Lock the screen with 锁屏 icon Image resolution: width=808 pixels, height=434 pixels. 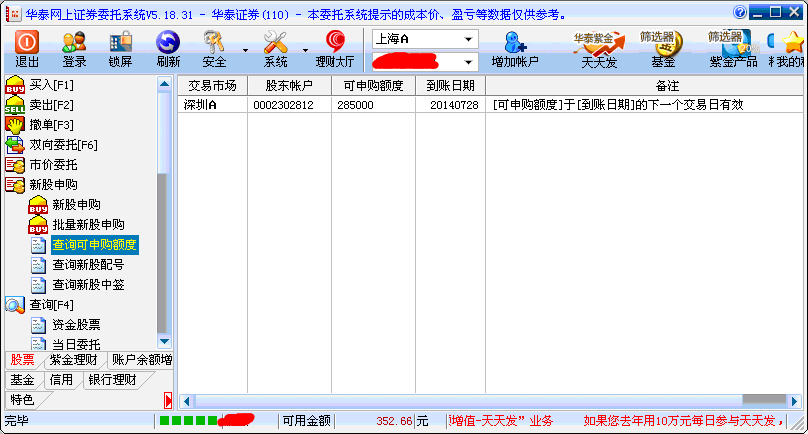pyautogui.click(x=121, y=48)
